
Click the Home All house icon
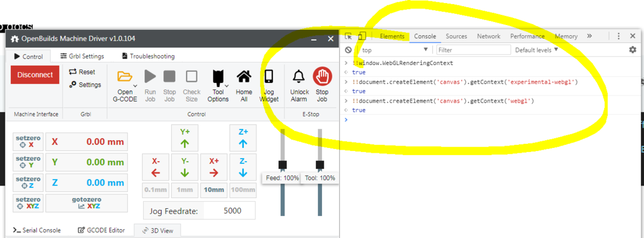(x=244, y=76)
